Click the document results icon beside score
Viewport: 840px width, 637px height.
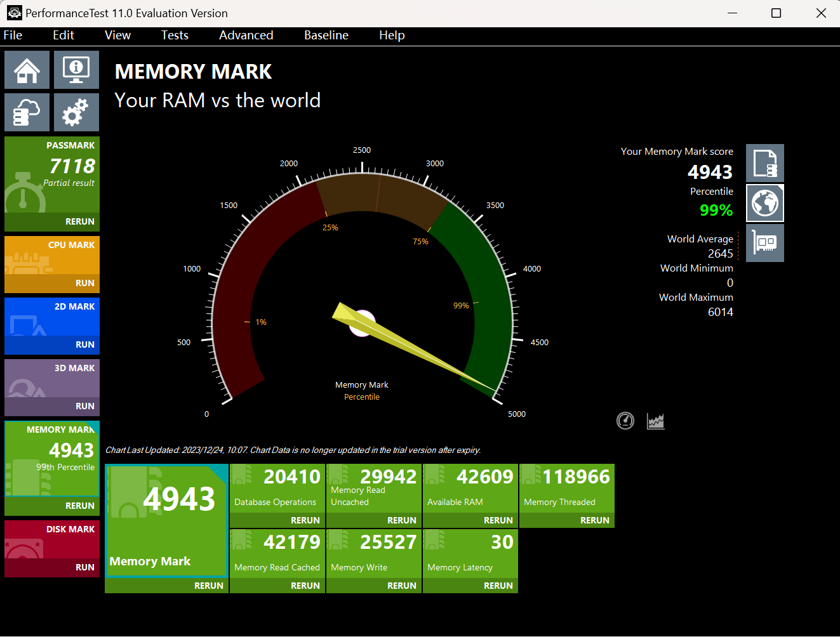coord(764,163)
